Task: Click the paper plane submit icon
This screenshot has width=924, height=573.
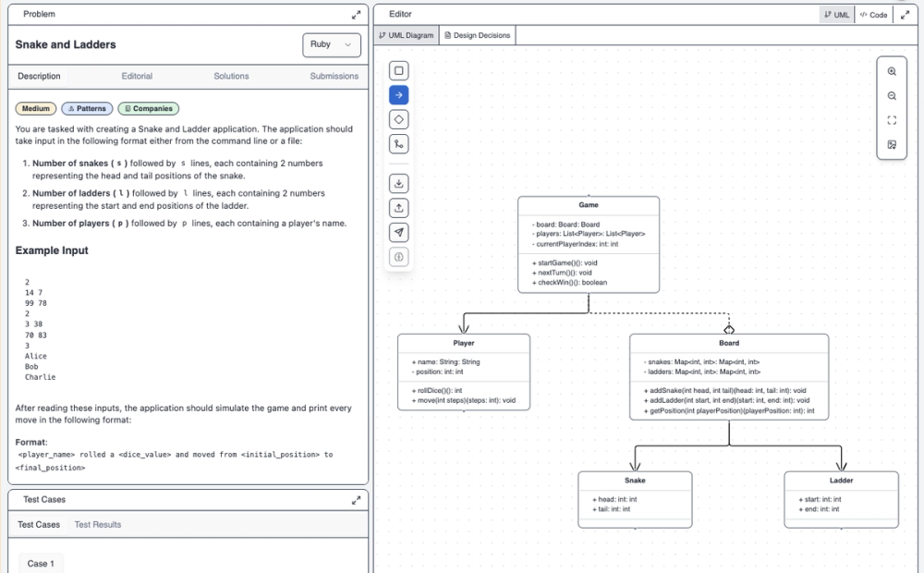Action: [x=399, y=232]
